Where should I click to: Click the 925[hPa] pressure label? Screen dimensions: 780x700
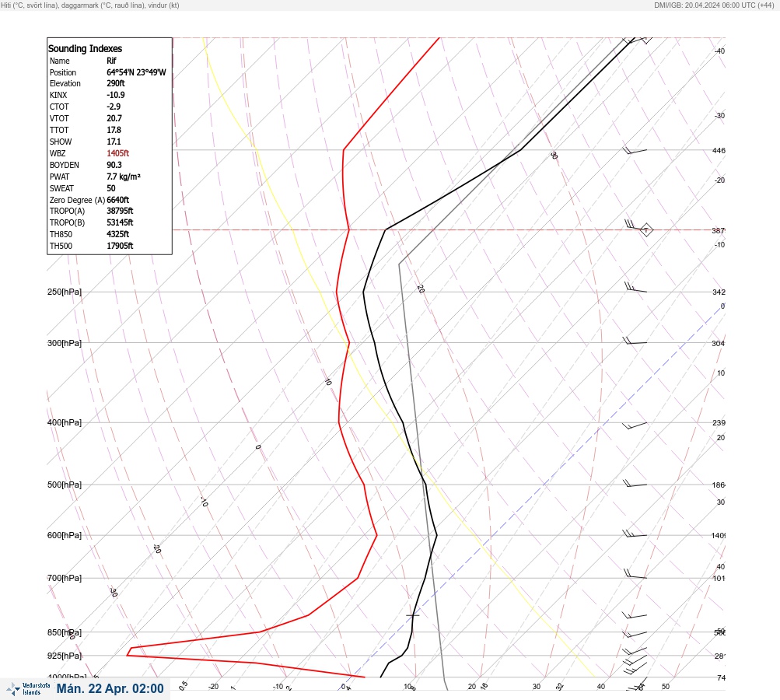pos(65,656)
